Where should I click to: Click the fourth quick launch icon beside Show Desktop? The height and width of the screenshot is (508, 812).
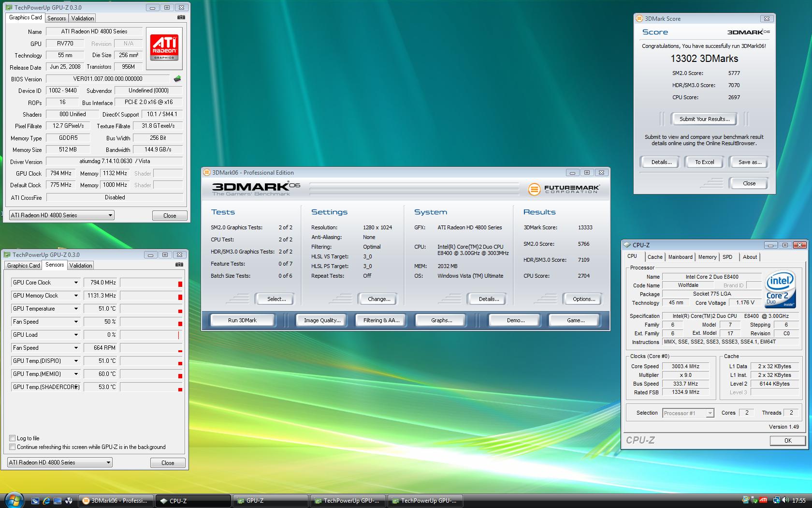pos(69,501)
